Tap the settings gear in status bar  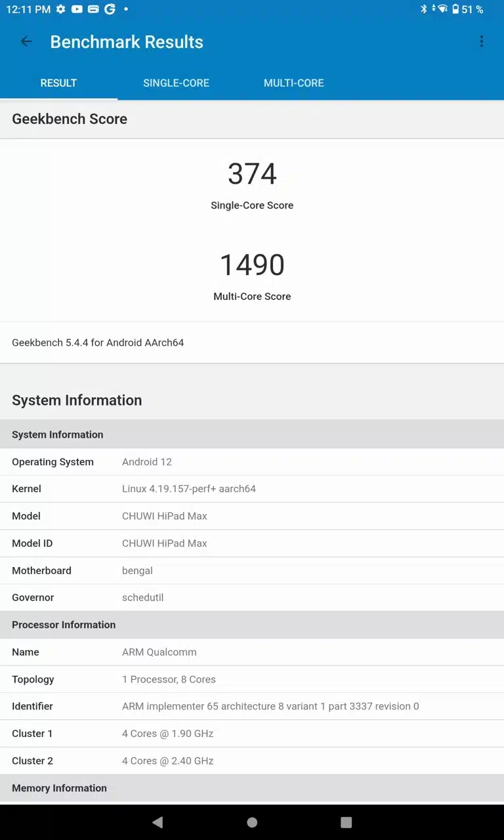point(61,9)
